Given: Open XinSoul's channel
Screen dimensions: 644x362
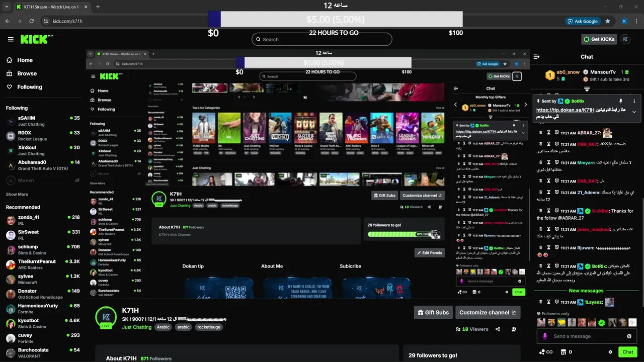Looking at the screenshot, I should click(43, 150).
